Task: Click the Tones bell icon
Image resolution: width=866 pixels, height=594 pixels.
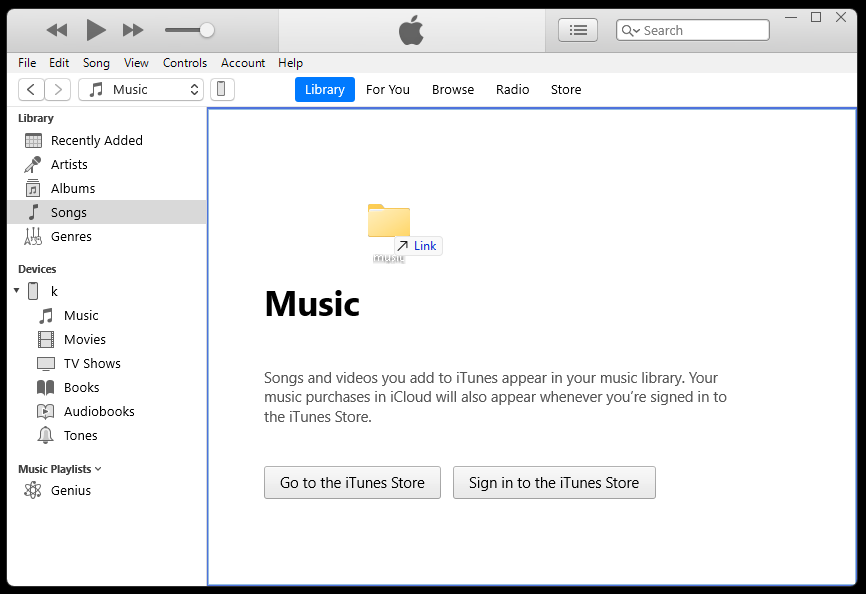Action: [46, 436]
